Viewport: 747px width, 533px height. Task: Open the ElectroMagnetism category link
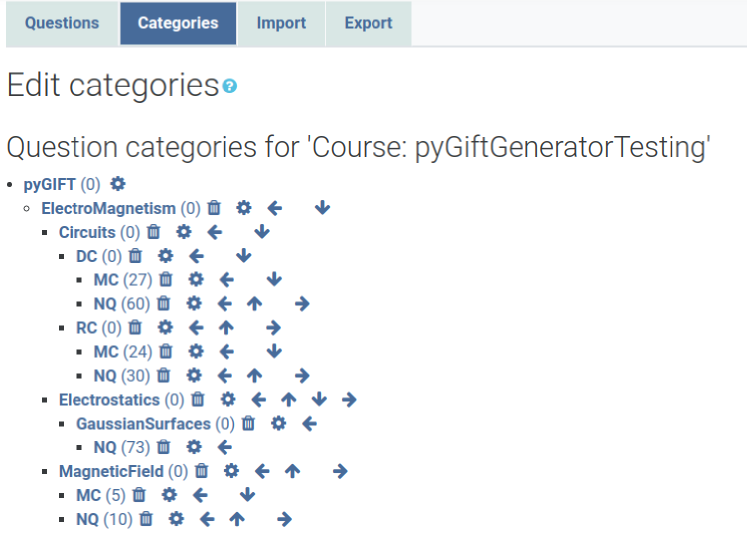pos(108,208)
